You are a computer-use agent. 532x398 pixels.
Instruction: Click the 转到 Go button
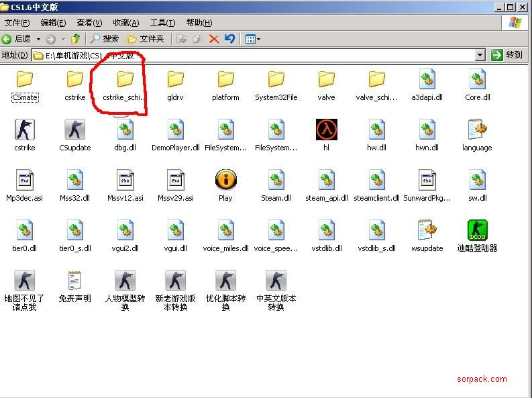pyautogui.click(x=507, y=55)
